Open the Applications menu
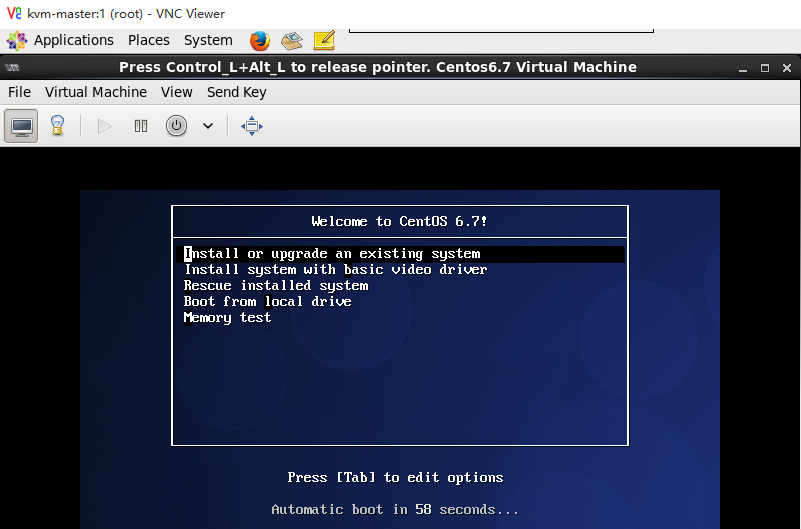The height and width of the screenshot is (529, 801). (74, 40)
